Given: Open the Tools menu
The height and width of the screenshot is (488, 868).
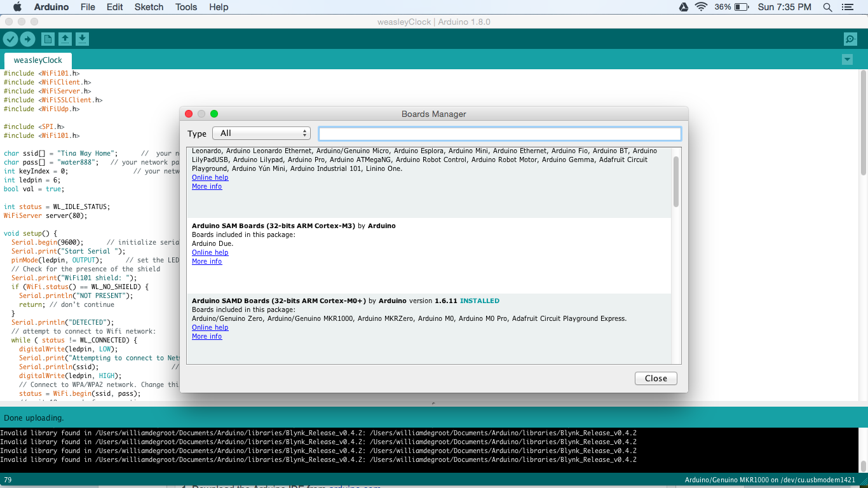Looking at the screenshot, I should pyautogui.click(x=186, y=7).
